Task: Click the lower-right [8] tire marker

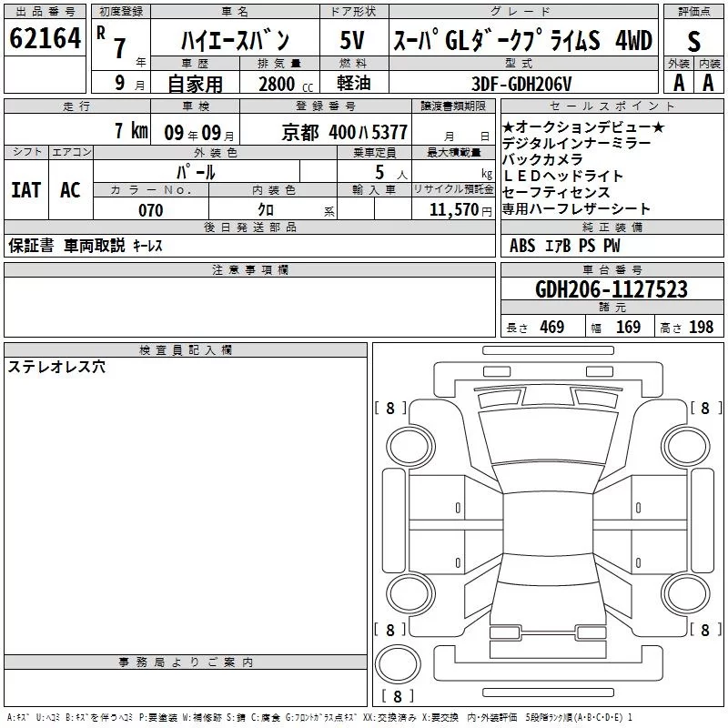Action: (x=704, y=630)
